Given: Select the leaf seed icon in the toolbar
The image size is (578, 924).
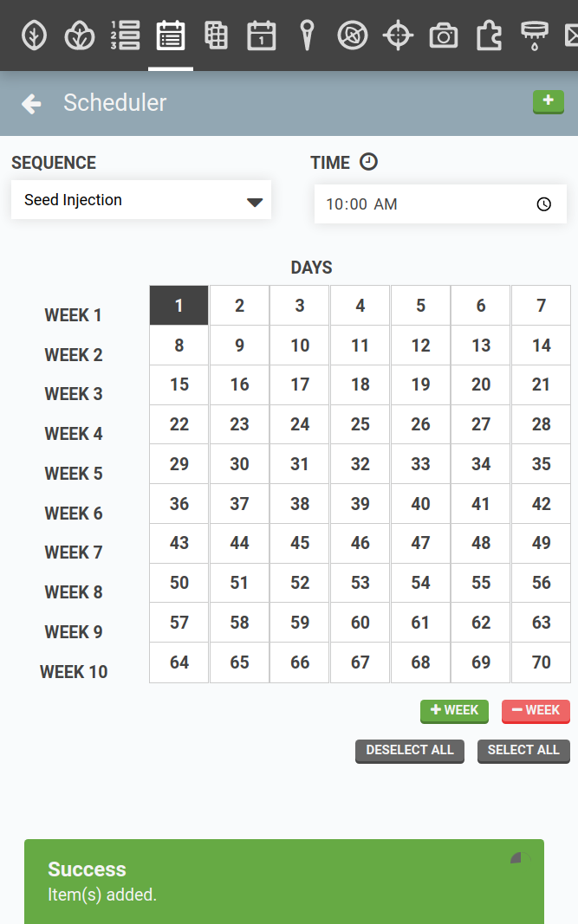Looking at the screenshot, I should pos(34,36).
